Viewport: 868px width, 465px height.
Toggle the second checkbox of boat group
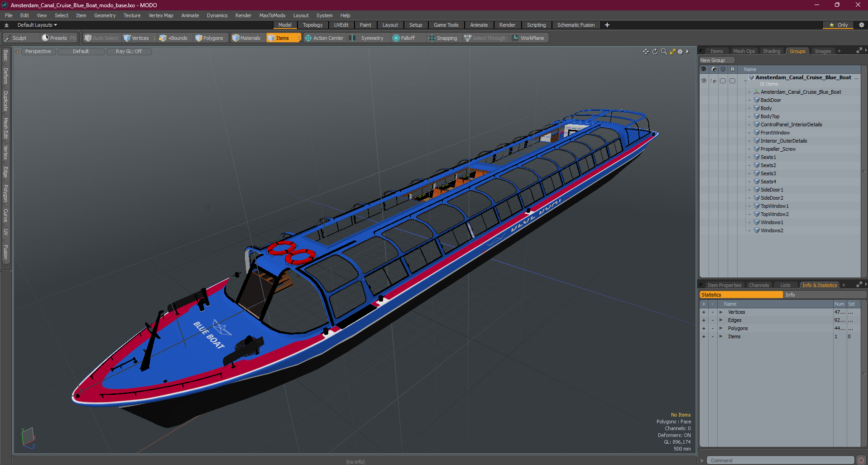point(733,81)
